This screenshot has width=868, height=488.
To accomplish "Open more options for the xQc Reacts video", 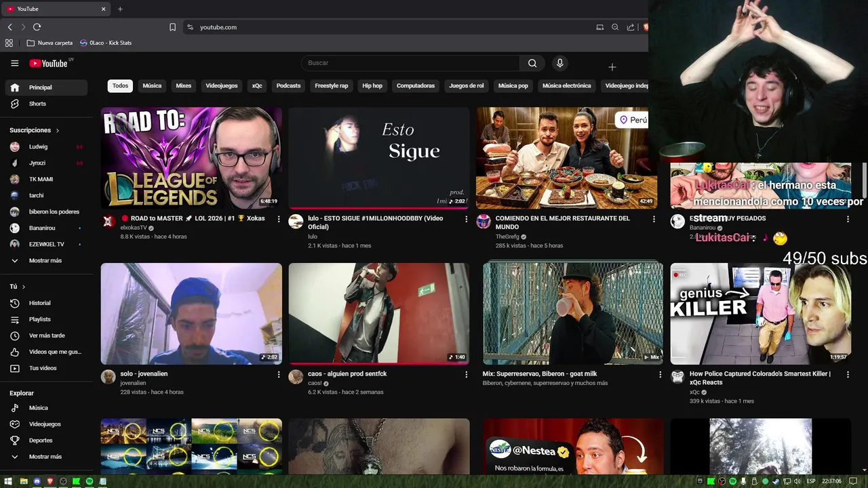I will click(848, 374).
